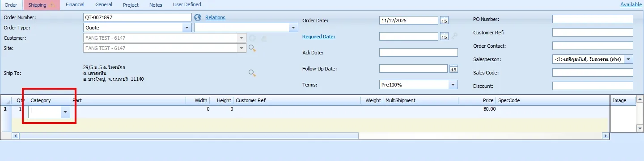Click the add customer icon
The width and height of the screenshot is (644, 161).
click(252, 38)
